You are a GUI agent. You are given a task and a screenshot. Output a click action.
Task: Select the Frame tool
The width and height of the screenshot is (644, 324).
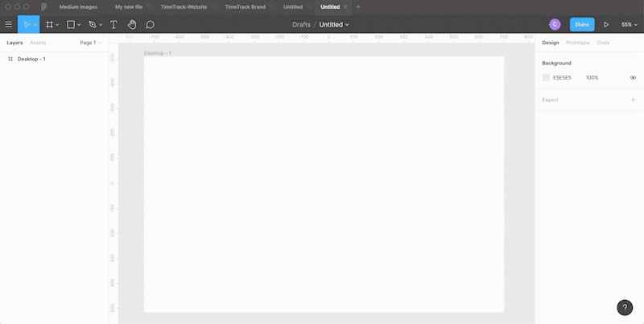(x=49, y=25)
